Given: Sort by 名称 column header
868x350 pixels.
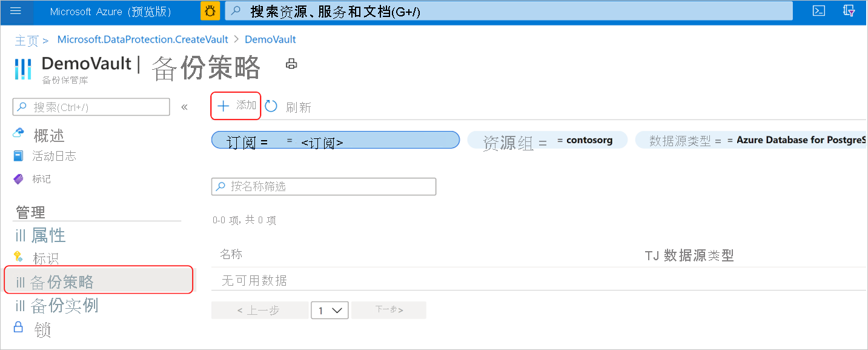Looking at the screenshot, I should point(231,254).
